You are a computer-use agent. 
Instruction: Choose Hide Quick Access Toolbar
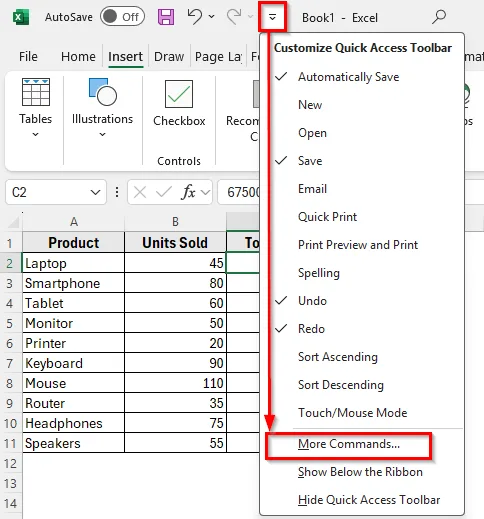click(x=362, y=500)
